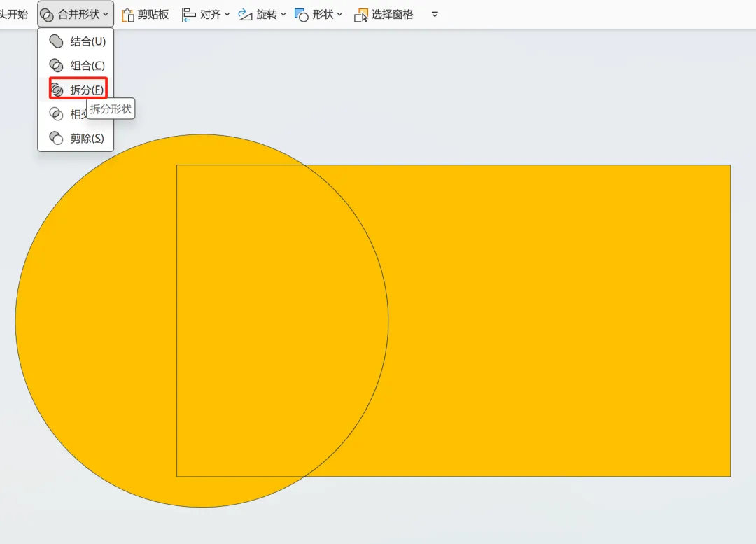Click the Merge Shapes (合并形状) icon
Image resolution: width=756 pixels, height=544 pixels.
point(47,15)
